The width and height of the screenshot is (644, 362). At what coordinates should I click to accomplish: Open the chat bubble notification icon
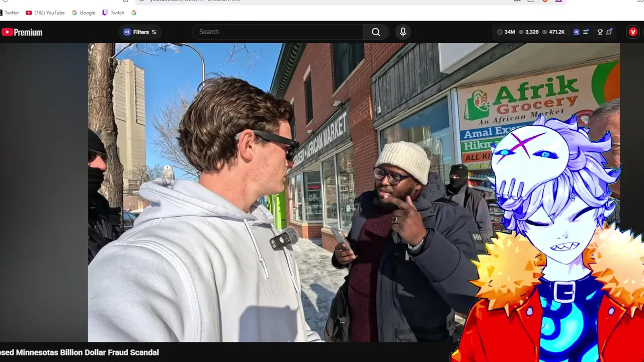click(x=609, y=32)
